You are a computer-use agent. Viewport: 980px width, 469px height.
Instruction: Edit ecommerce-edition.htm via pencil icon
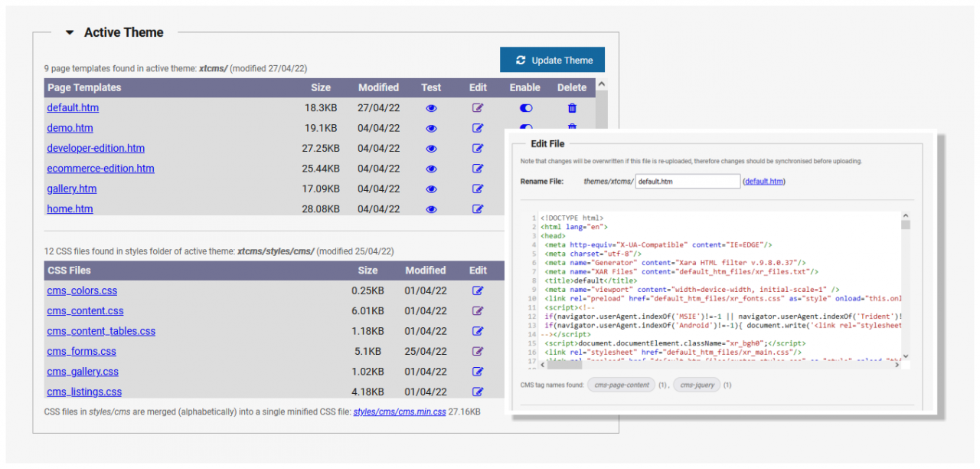click(478, 169)
